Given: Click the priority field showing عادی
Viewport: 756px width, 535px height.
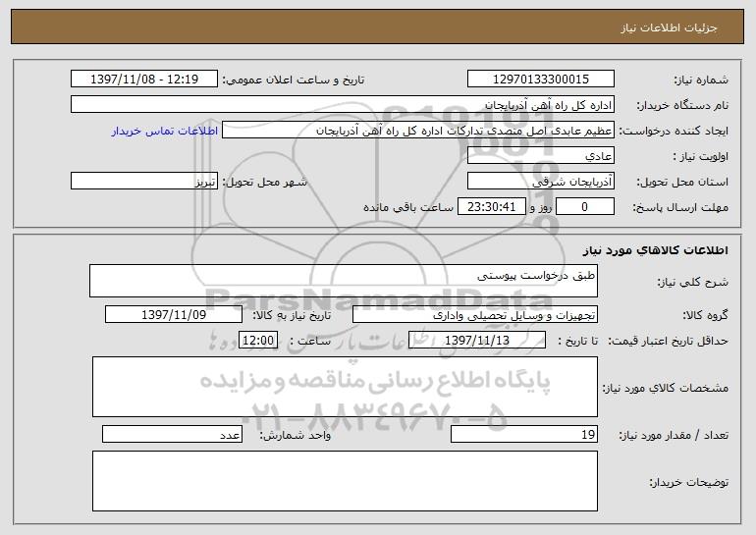Looking at the screenshot, I should pos(540,156).
